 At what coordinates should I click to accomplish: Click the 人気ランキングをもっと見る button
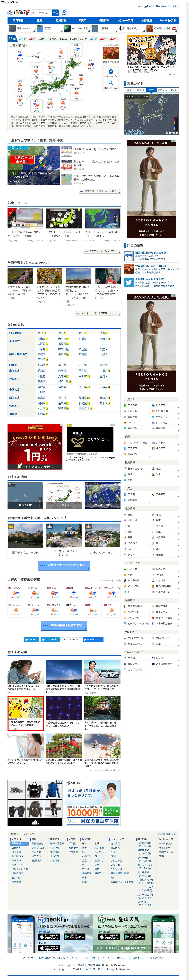click(x=64, y=565)
